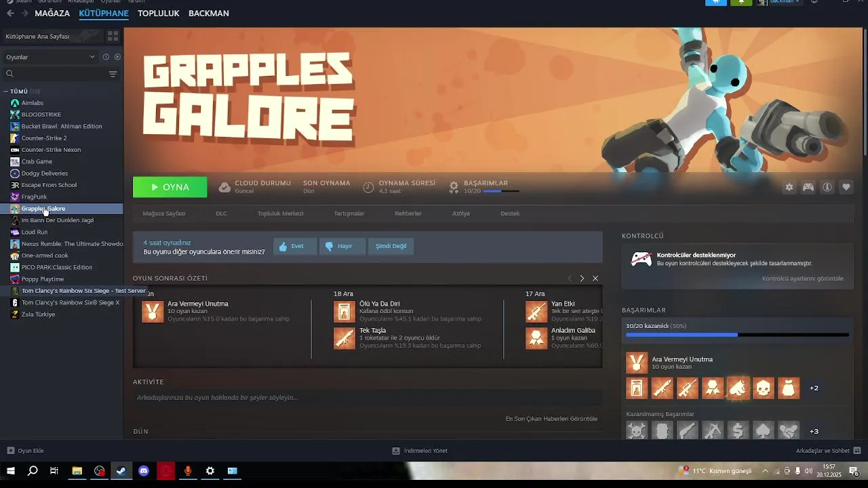The image size is (868, 488).
Task: Go back with the left arrow
Action: coord(10,13)
